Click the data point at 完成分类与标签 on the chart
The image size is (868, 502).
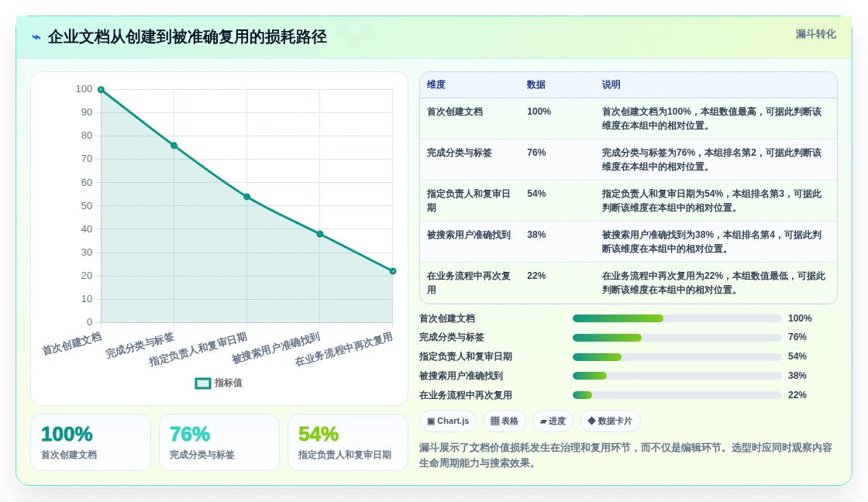click(x=174, y=146)
